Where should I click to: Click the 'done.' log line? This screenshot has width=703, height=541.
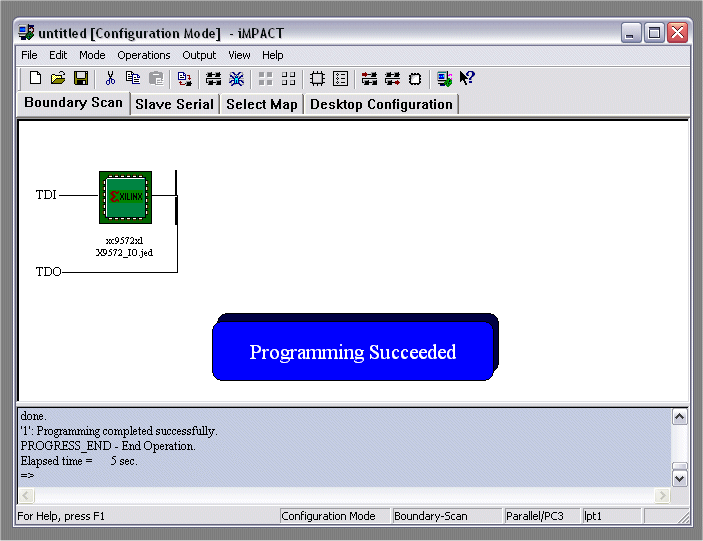[x=33, y=416]
